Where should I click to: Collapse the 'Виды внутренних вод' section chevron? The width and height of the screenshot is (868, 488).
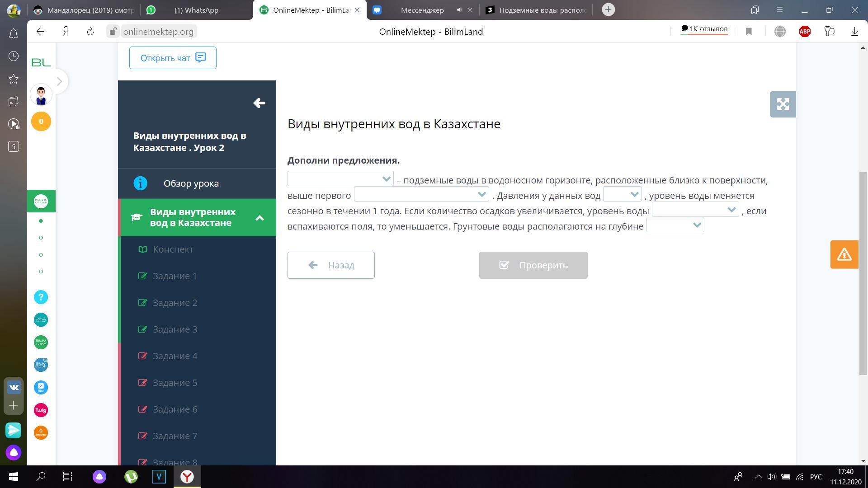(259, 218)
